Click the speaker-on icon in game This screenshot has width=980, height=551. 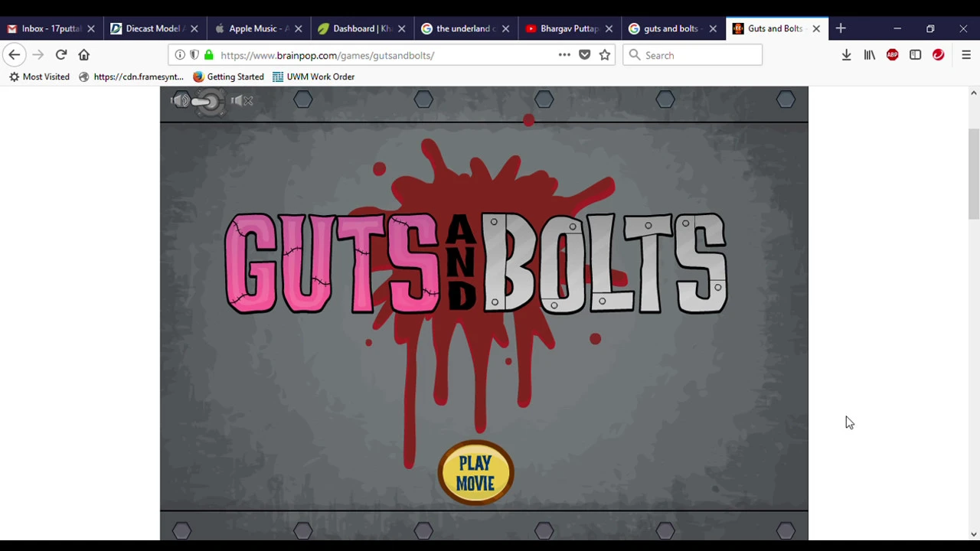pyautogui.click(x=179, y=100)
